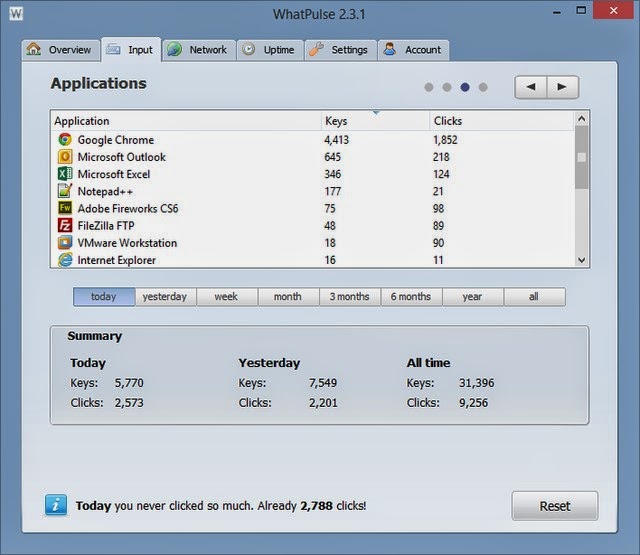640x555 pixels.
Task: Maximize the WhatPulse window
Action: tap(581, 10)
